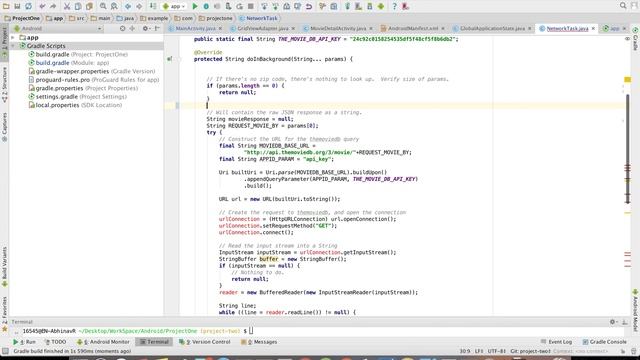Click the terminal command prompt input

251,331
